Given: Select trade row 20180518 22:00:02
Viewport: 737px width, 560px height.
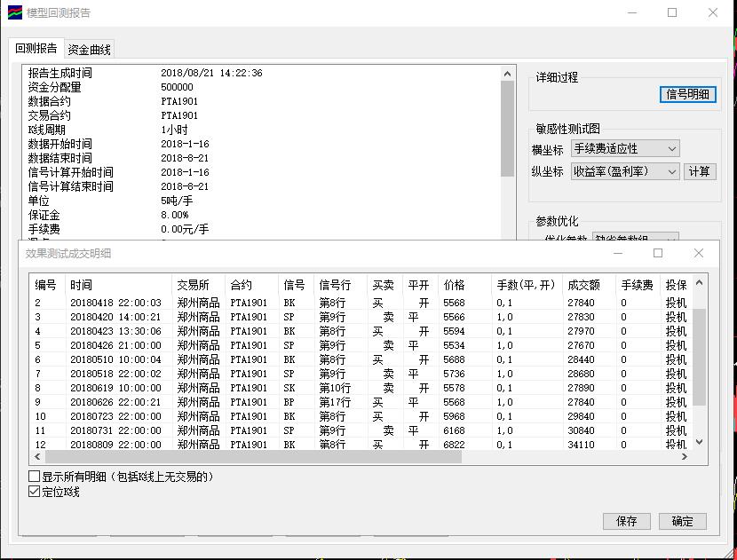Looking at the screenshot, I should (x=361, y=374).
